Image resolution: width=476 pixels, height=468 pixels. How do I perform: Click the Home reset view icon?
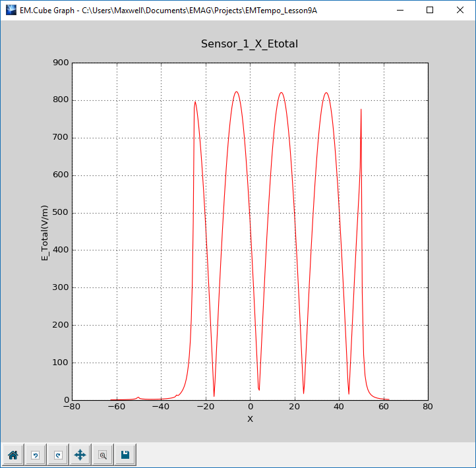click(x=13, y=455)
